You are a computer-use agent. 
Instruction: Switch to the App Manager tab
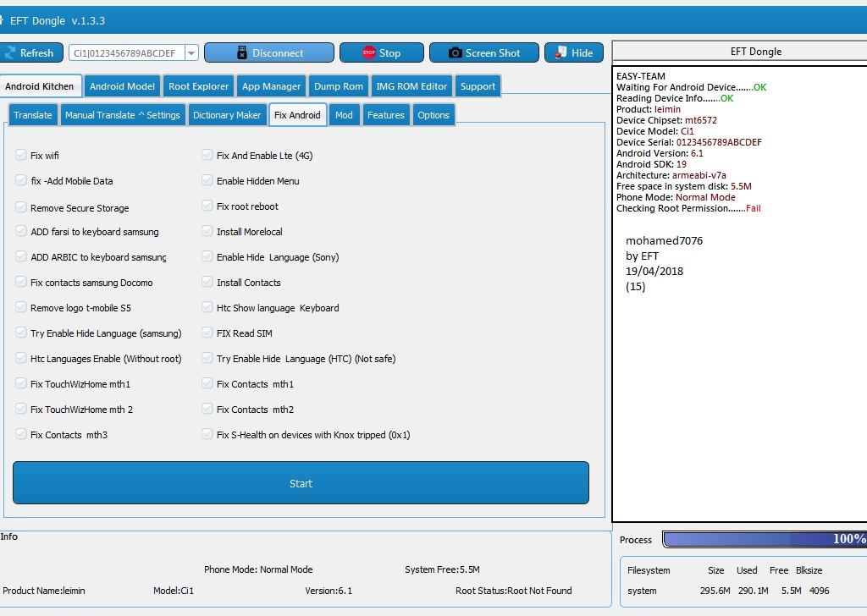[272, 86]
